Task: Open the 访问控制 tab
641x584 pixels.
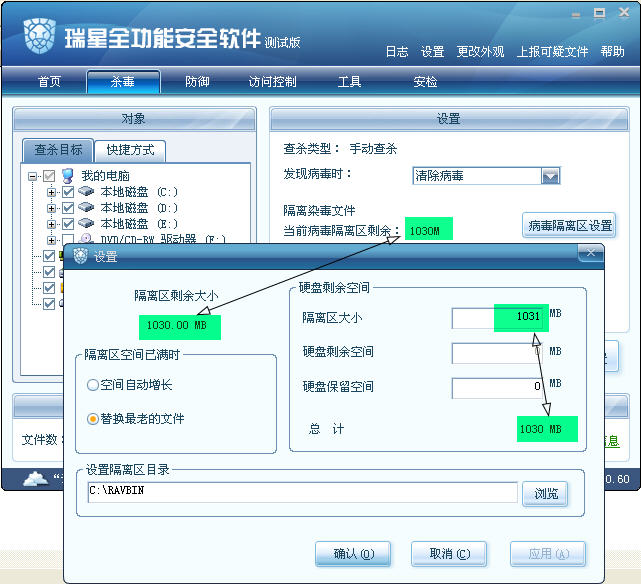Action: [x=272, y=82]
